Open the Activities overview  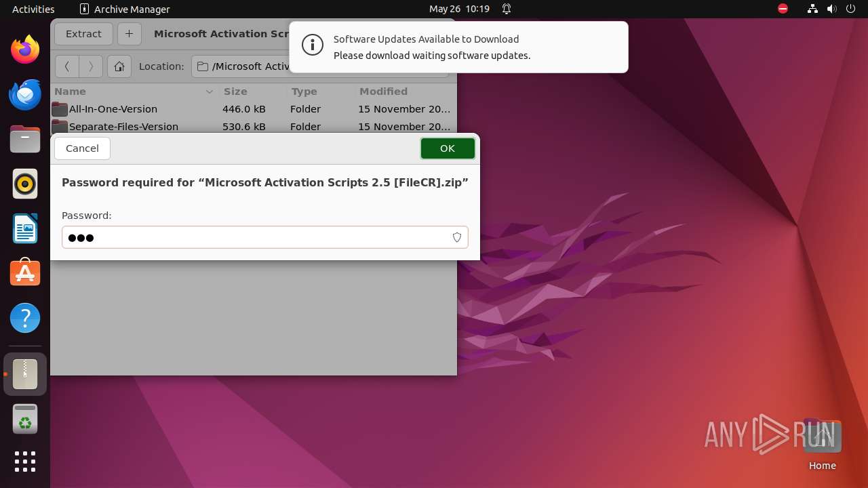pyautogui.click(x=33, y=9)
